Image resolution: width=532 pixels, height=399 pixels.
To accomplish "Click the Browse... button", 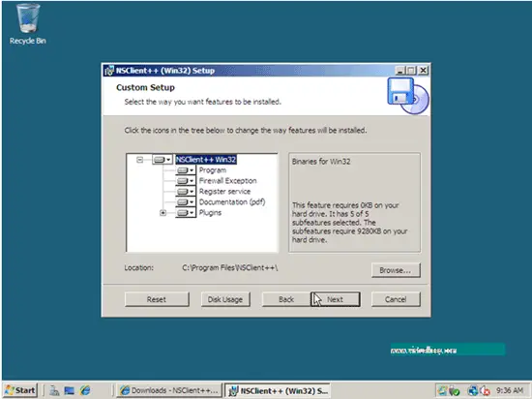I will [x=396, y=270].
